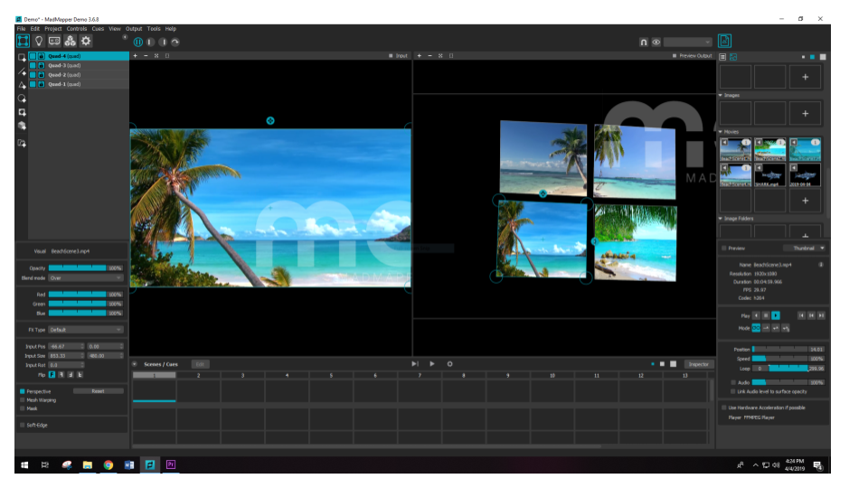Collapse the Movies section
The image size is (868, 488).
pyautogui.click(x=721, y=132)
